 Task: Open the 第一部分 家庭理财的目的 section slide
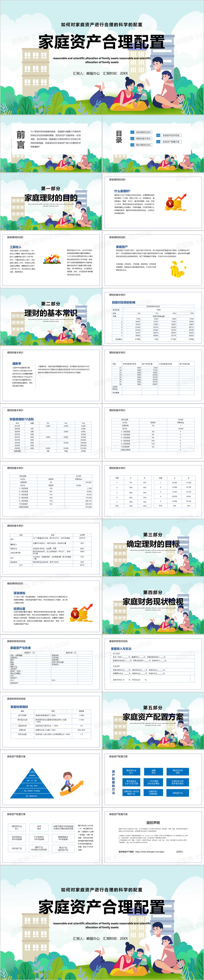coord(51,202)
